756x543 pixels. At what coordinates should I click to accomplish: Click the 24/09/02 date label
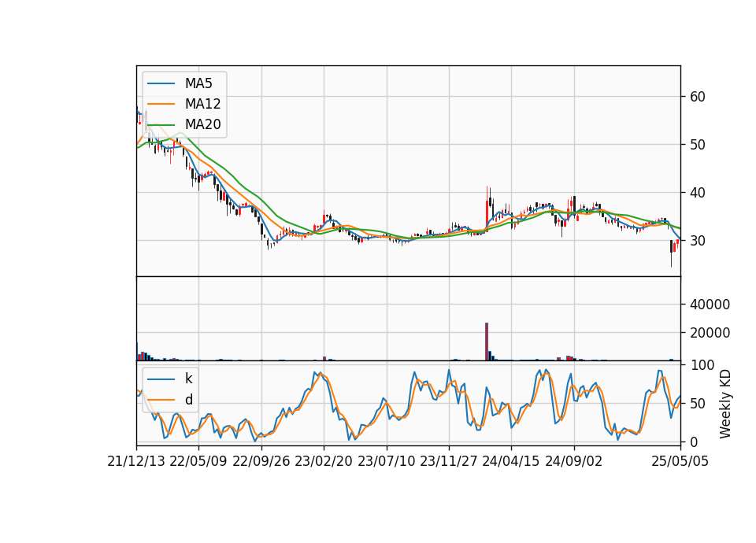point(574,461)
